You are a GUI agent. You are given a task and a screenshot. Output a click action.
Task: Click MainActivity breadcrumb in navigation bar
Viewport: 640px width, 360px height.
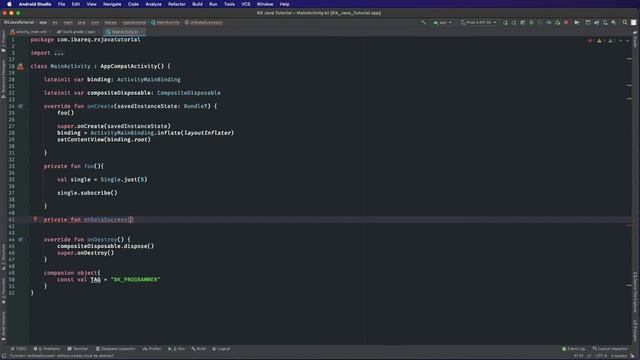(165, 22)
